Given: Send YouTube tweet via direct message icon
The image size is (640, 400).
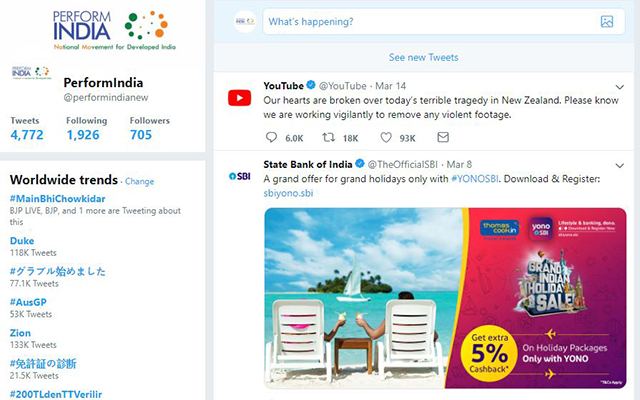Looking at the screenshot, I should (x=443, y=137).
